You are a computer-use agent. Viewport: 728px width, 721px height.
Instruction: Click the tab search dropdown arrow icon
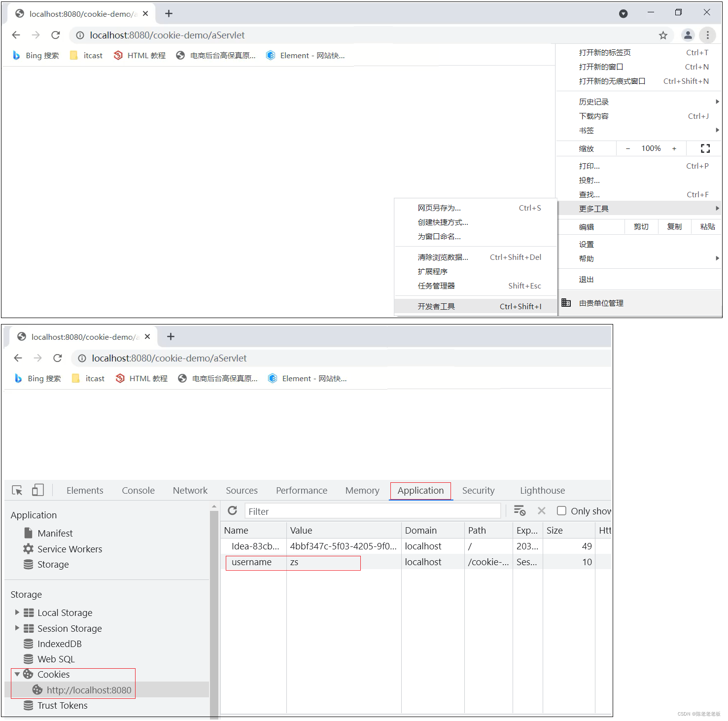point(623,14)
